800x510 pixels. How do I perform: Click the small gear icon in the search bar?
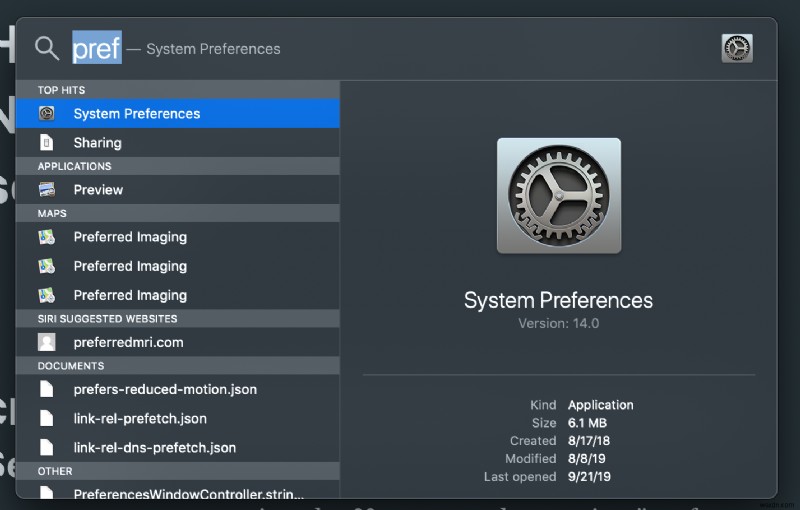click(x=737, y=48)
